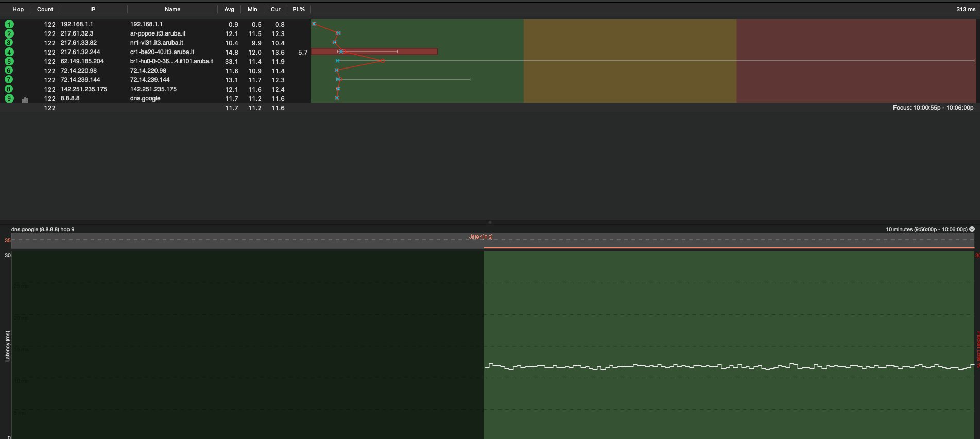Click the Name column header
Screen dimensions: 980x439
click(173, 9)
